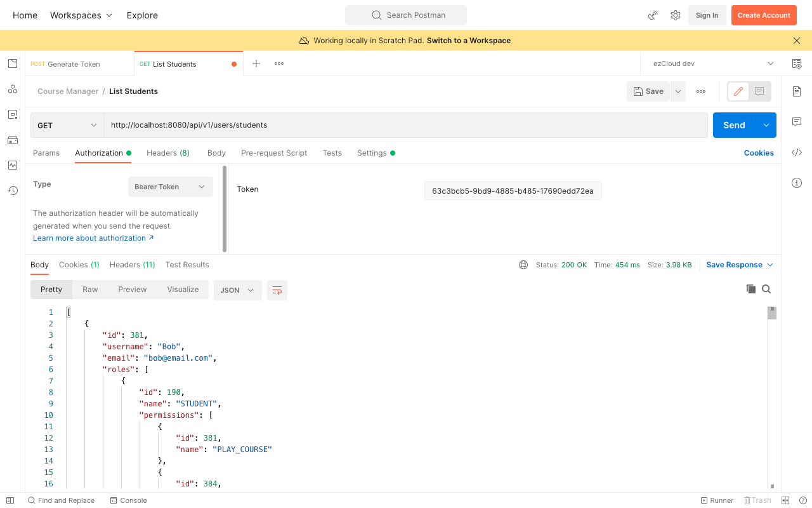
Task: Open ezCloud dev environment dropdown
Action: coord(713,63)
